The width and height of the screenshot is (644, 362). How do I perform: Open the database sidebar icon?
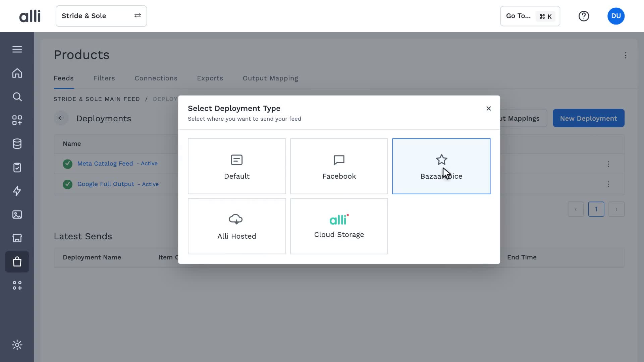point(17,144)
